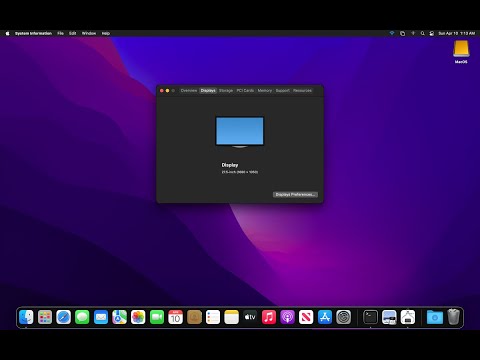Switch to Terminal in dock
The image size is (480, 360).
tap(370, 317)
